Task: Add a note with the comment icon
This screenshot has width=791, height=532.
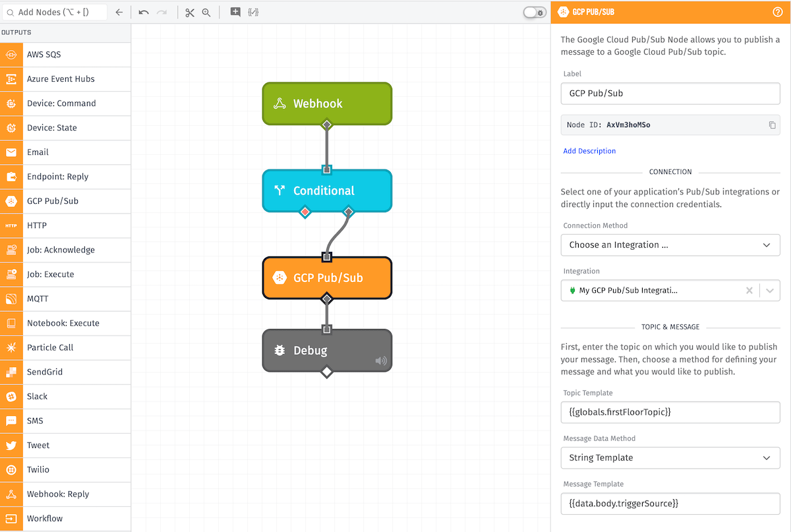Action: point(235,12)
